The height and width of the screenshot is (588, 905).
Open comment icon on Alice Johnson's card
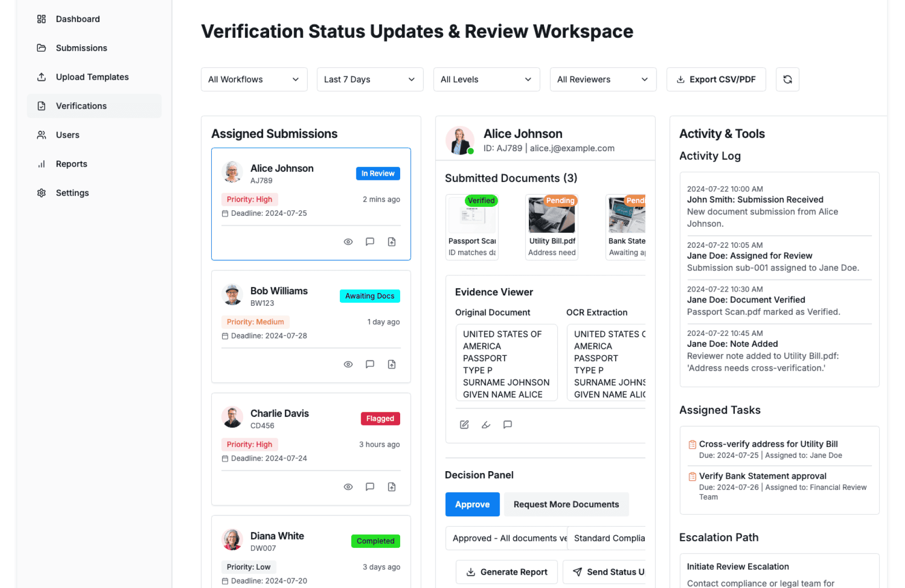[370, 242]
